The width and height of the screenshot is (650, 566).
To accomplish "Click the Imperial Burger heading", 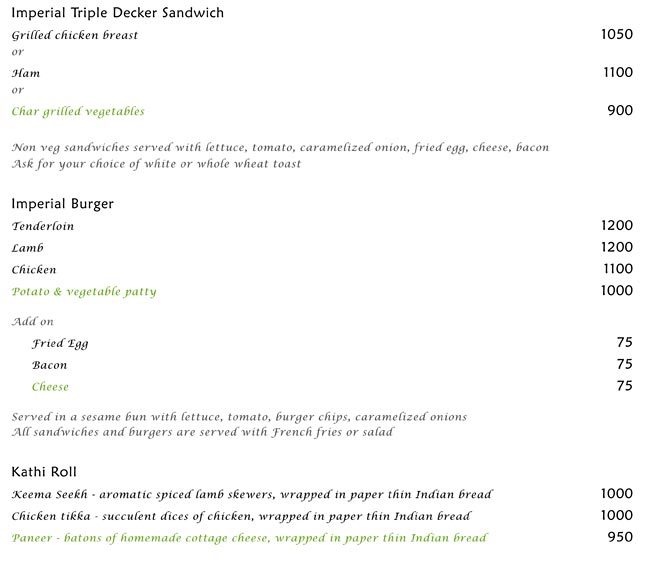I will tap(63, 204).
